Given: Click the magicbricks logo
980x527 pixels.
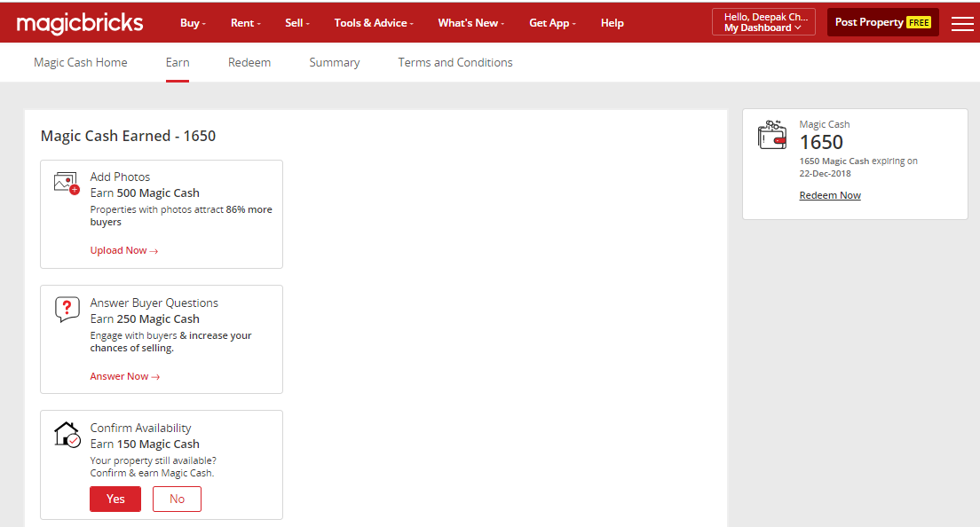Looking at the screenshot, I should coord(80,23).
